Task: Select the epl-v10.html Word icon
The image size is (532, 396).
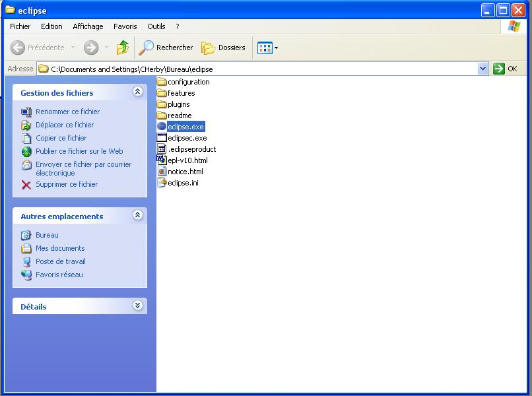Action: pos(162,160)
